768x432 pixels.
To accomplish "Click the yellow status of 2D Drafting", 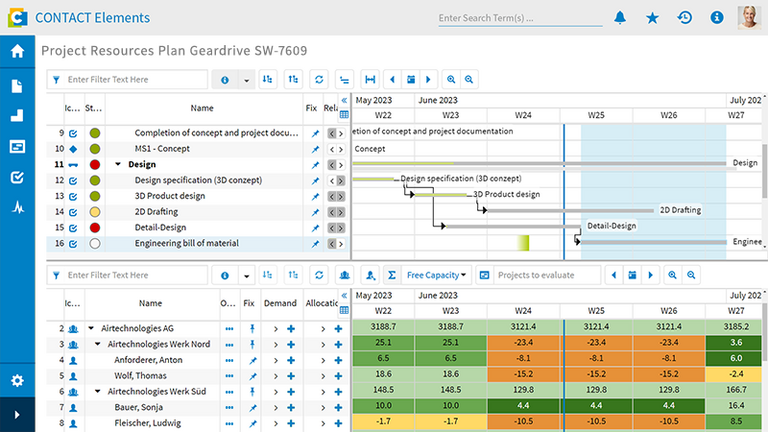I will (95, 212).
